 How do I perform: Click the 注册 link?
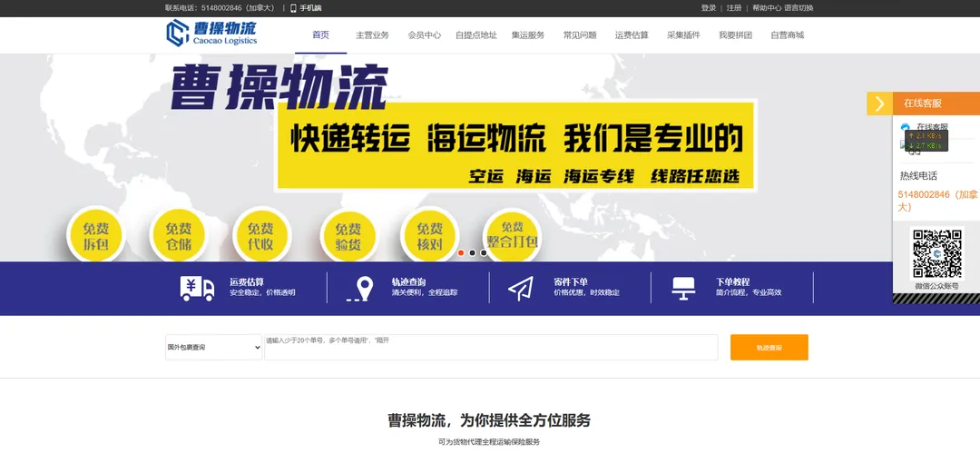coord(734,8)
